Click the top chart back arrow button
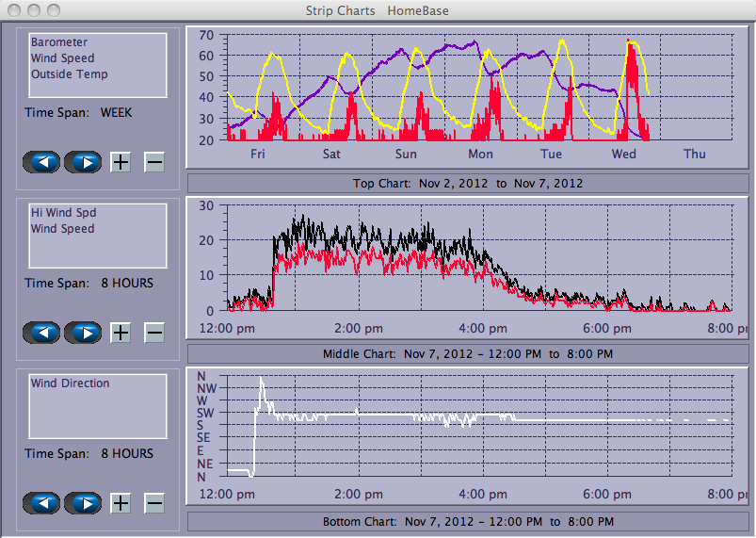Screen dimensions: 756x538 (x=42, y=162)
